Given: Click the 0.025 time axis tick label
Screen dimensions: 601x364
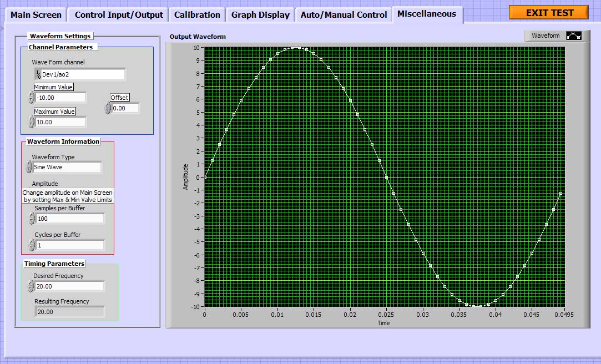Looking at the screenshot, I should pyautogui.click(x=386, y=315).
